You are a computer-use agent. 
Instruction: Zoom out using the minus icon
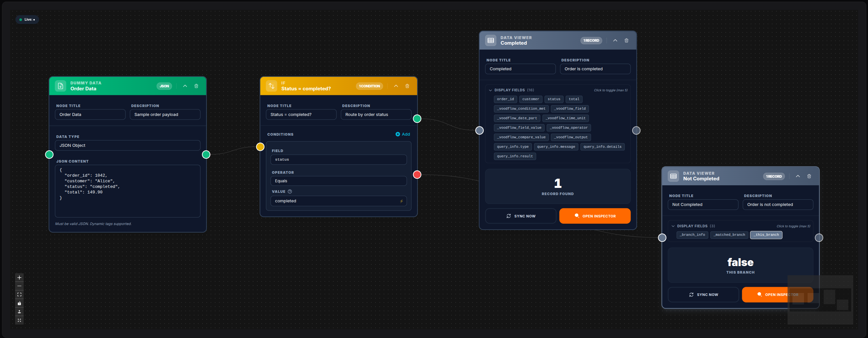pyautogui.click(x=19, y=286)
